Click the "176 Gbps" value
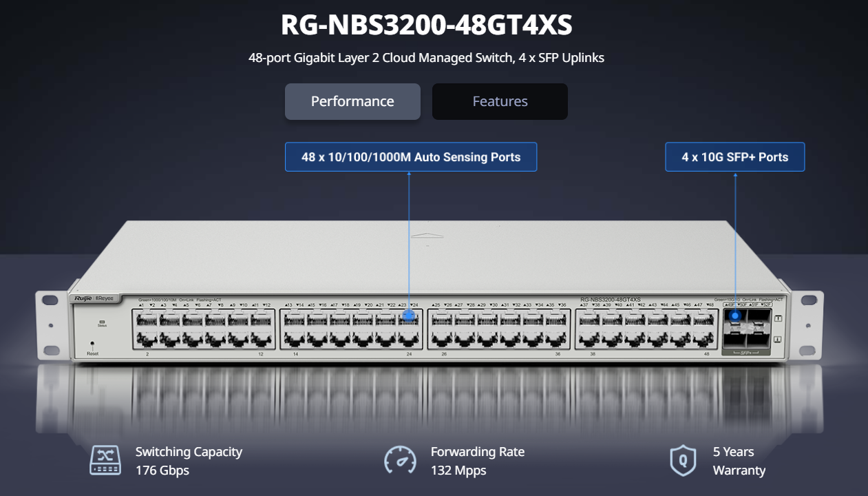The width and height of the screenshot is (868, 496). tap(162, 471)
